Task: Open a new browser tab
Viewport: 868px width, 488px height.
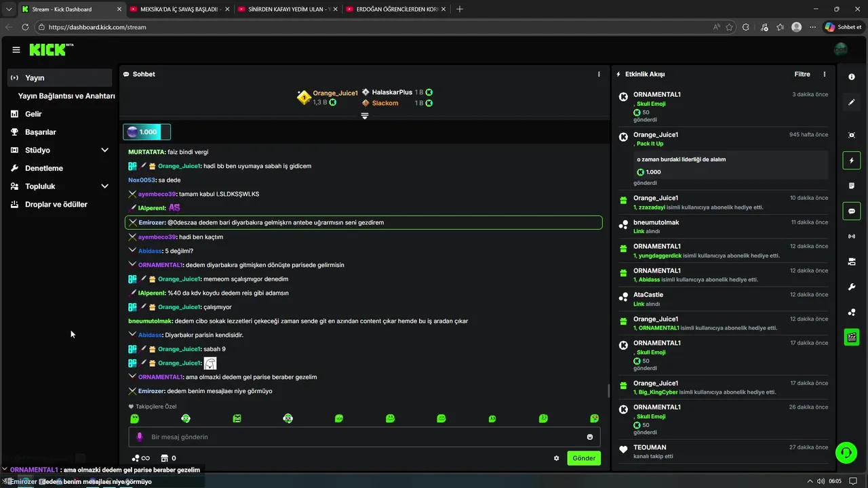Action: (460, 9)
